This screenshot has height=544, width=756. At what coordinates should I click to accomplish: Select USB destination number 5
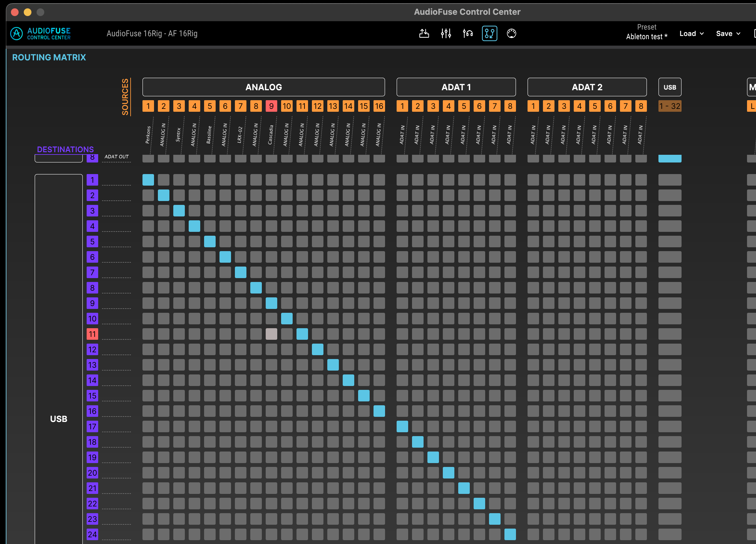pos(92,241)
